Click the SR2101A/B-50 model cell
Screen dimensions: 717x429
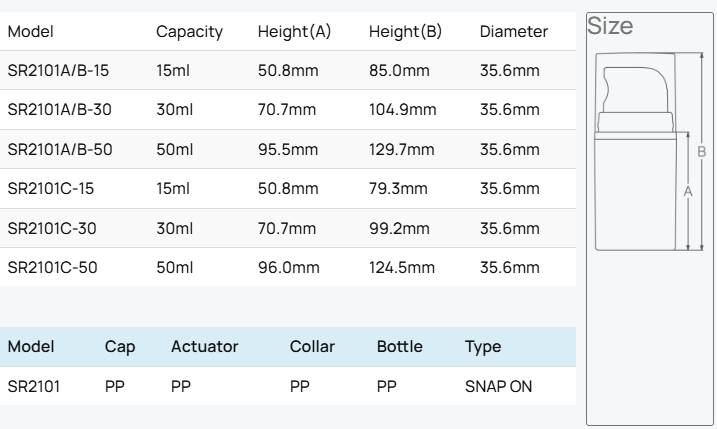57,150
